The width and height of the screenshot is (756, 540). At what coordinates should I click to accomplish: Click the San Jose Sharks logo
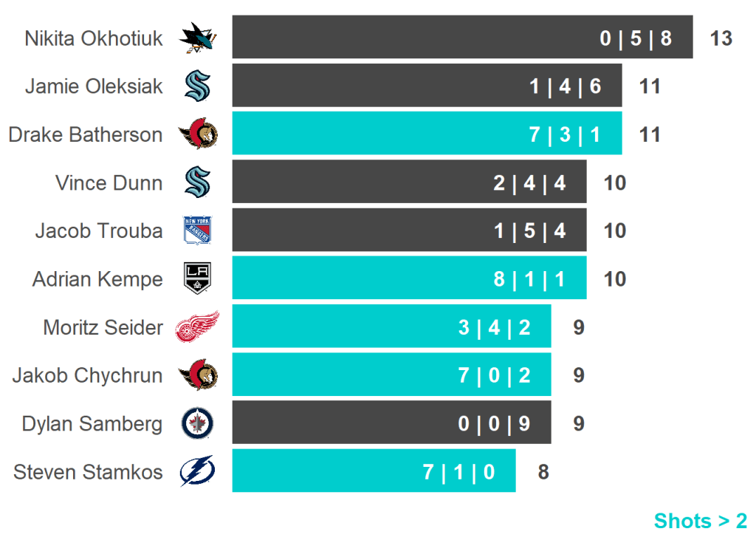coord(197,38)
